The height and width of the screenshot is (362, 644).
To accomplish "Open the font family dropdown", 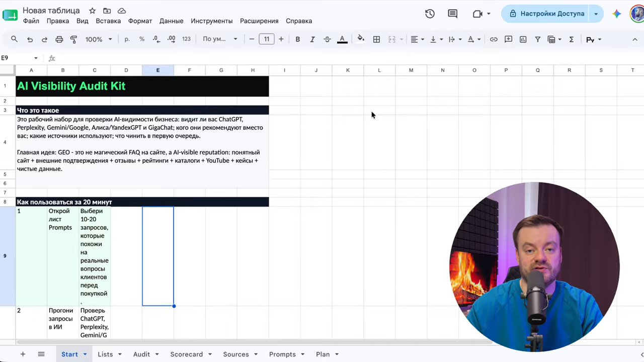I will [x=220, y=39].
